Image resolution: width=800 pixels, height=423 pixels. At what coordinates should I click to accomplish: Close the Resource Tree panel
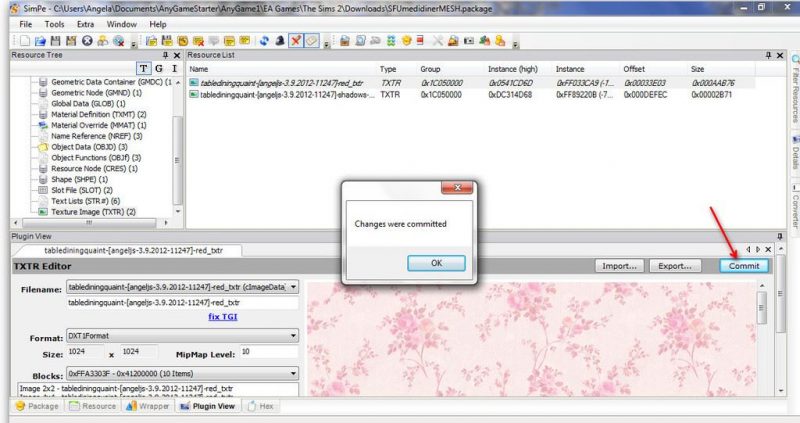[177, 55]
